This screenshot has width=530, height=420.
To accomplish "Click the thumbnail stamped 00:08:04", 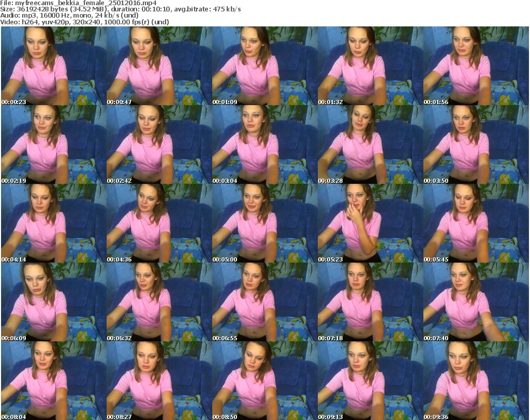I will pos(54,381).
